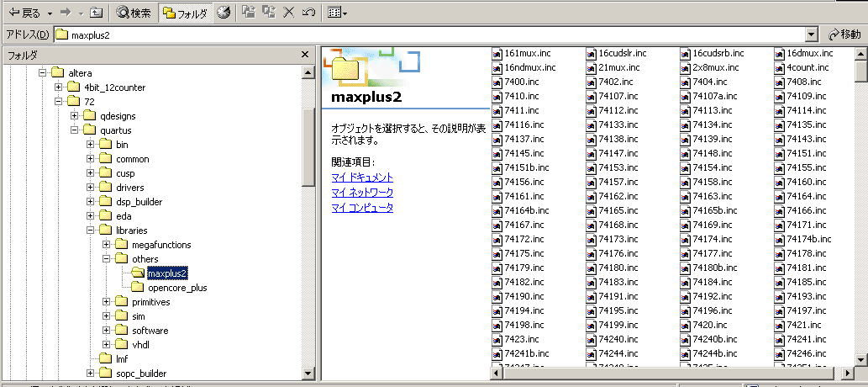Expand the qdesigns folder
The height and width of the screenshot is (387, 868).
pos(75,116)
